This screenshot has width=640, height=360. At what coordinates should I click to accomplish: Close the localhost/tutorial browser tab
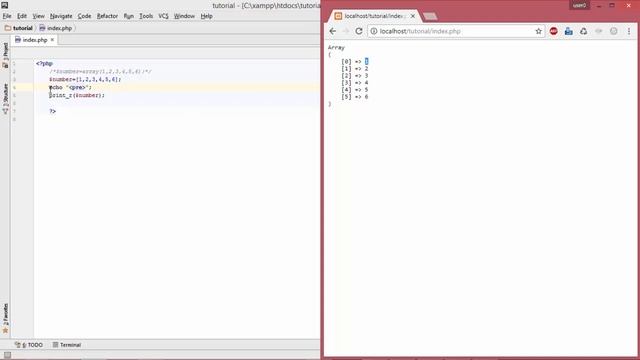coord(413,16)
